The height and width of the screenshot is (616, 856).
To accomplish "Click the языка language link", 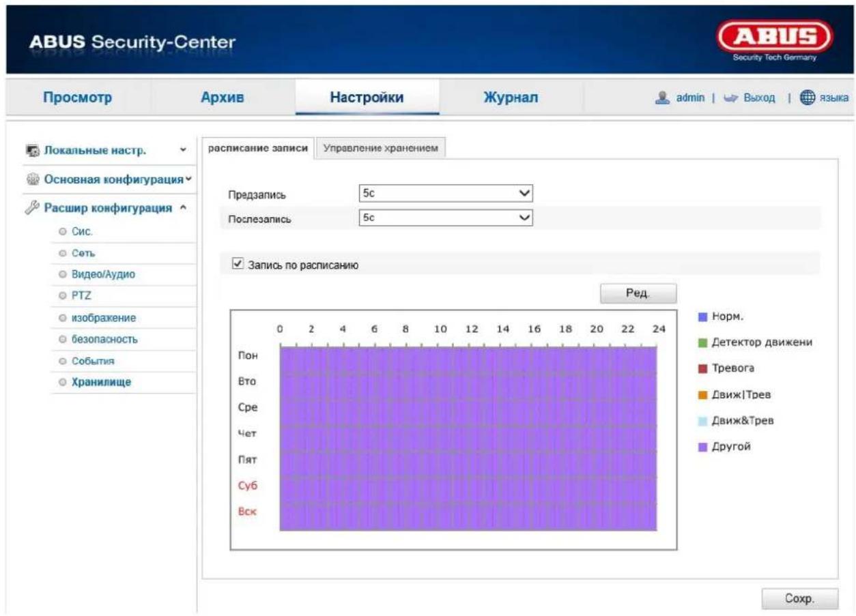I will tap(833, 98).
